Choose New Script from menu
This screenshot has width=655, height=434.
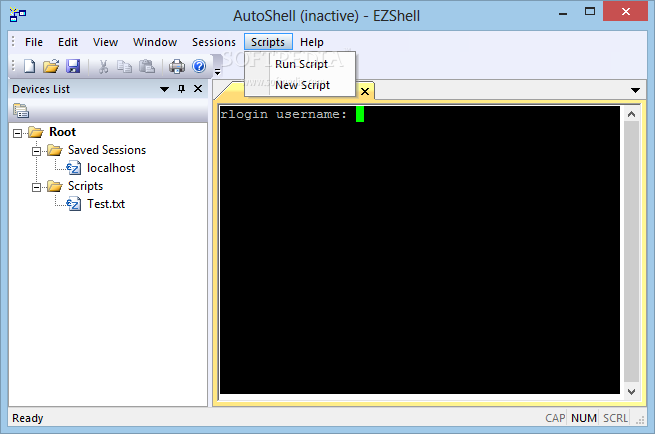pyautogui.click(x=300, y=85)
